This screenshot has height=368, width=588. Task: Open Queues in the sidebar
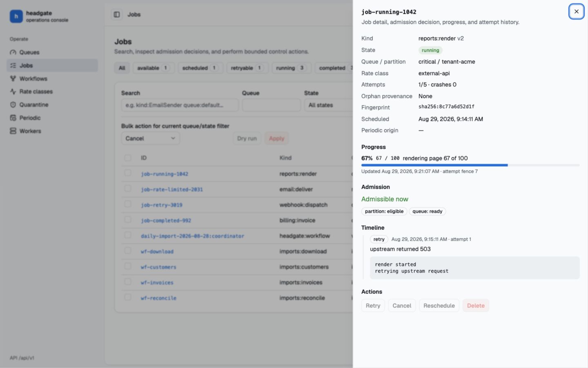[x=52, y=52]
